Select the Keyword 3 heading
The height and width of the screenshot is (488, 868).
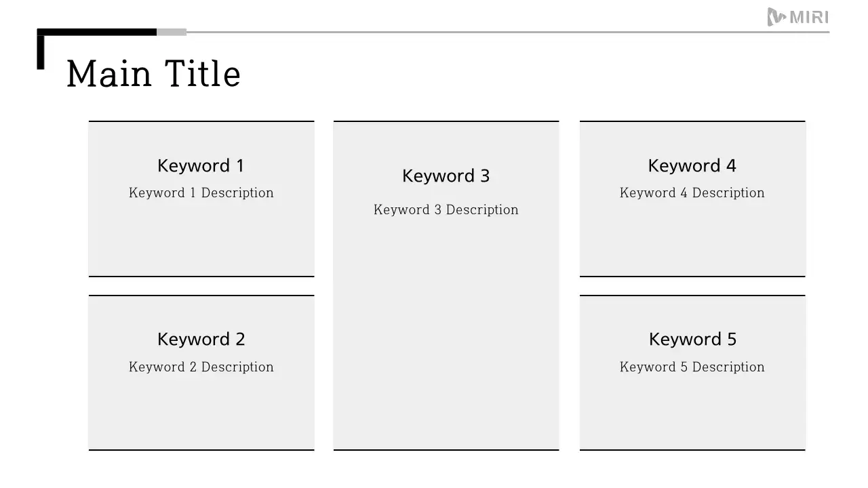pos(446,176)
